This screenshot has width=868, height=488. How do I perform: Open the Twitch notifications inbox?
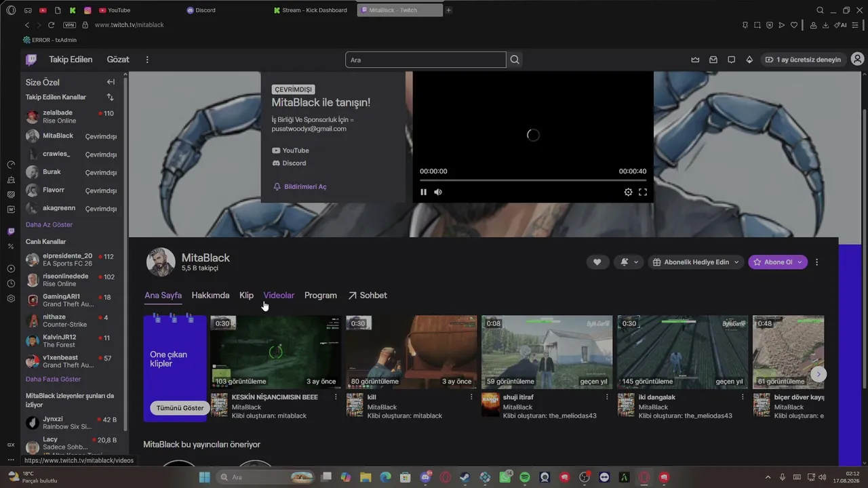pos(713,60)
